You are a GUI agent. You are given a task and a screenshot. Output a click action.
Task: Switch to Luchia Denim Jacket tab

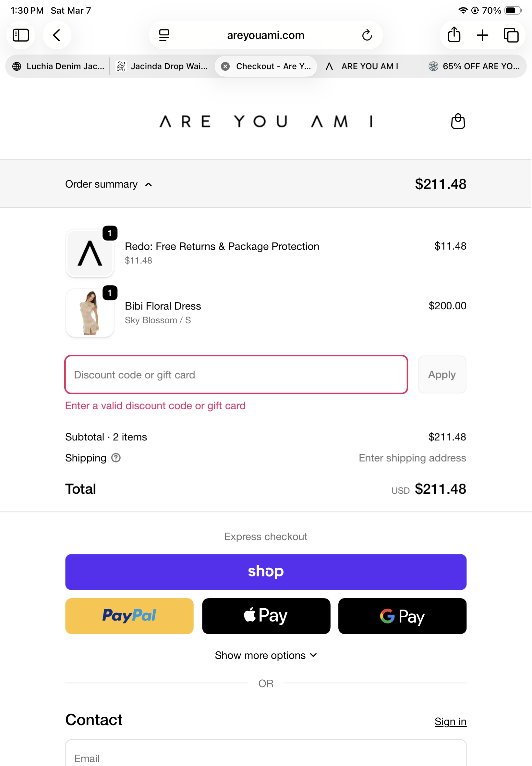point(58,66)
